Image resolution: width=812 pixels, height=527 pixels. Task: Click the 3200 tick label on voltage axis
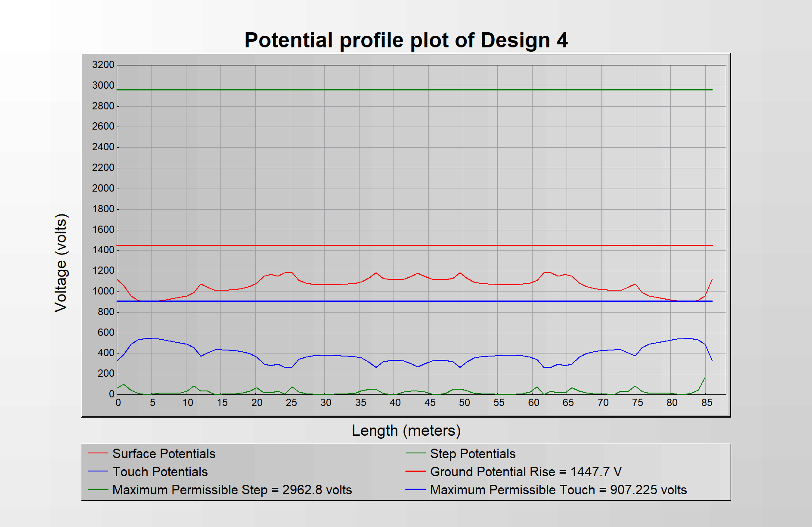point(103,65)
